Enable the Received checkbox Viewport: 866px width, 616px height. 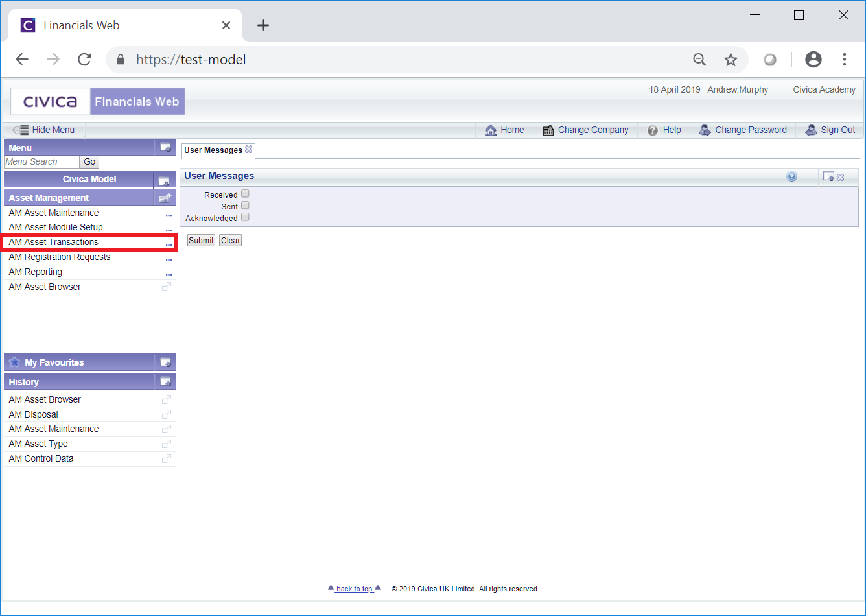(x=245, y=194)
